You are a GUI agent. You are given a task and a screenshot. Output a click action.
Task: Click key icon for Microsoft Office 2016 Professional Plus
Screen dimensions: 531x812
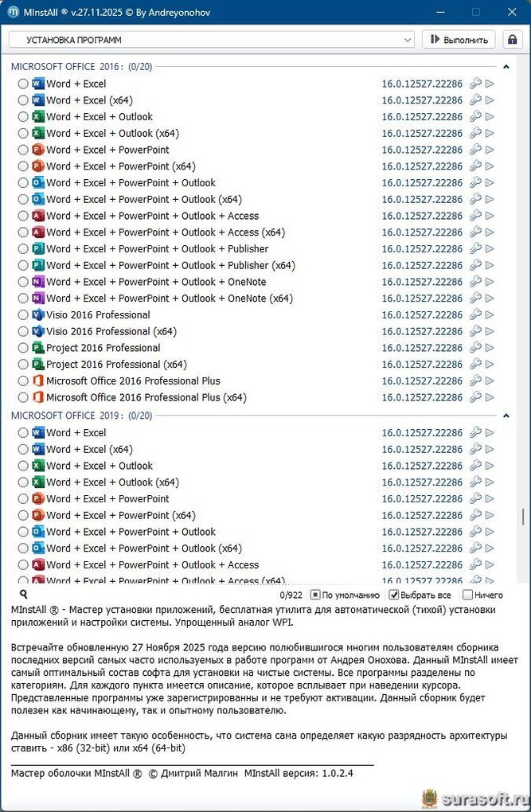click(x=475, y=381)
